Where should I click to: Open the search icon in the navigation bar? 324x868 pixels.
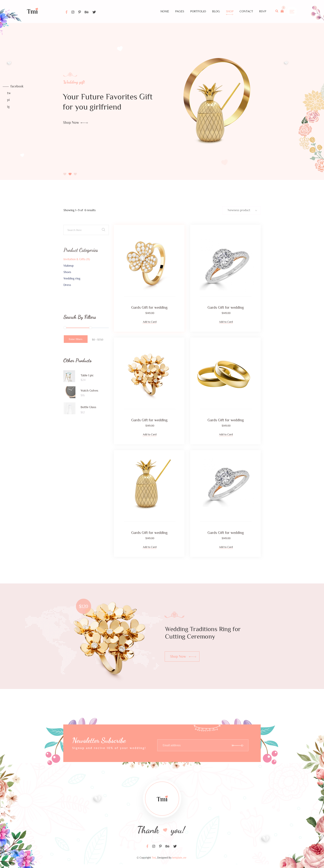(x=277, y=11)
